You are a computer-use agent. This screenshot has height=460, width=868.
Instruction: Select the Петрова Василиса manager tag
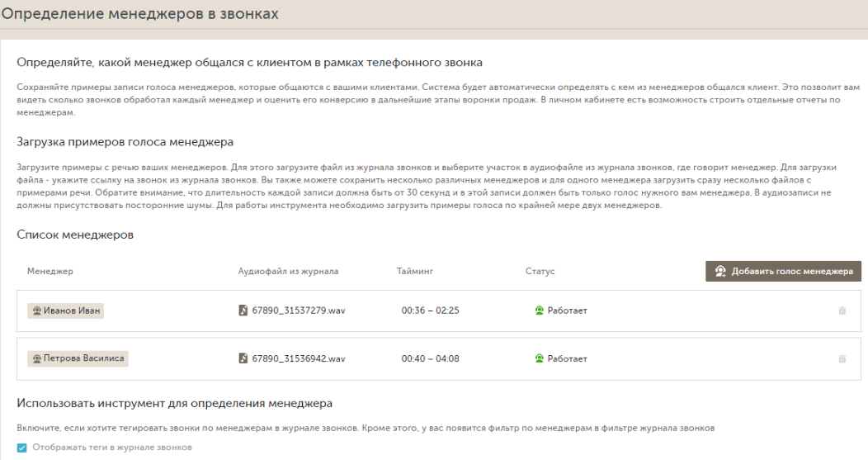click(78, 358)
